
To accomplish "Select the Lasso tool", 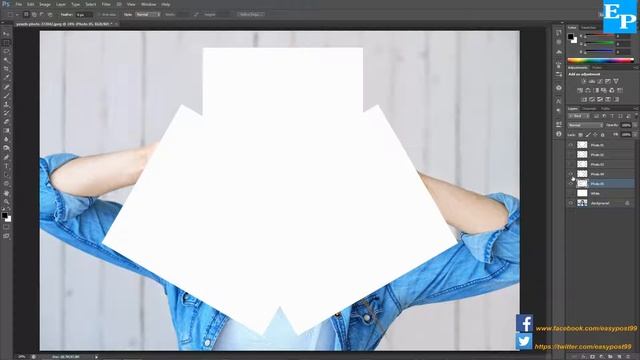I will [6, 52].
